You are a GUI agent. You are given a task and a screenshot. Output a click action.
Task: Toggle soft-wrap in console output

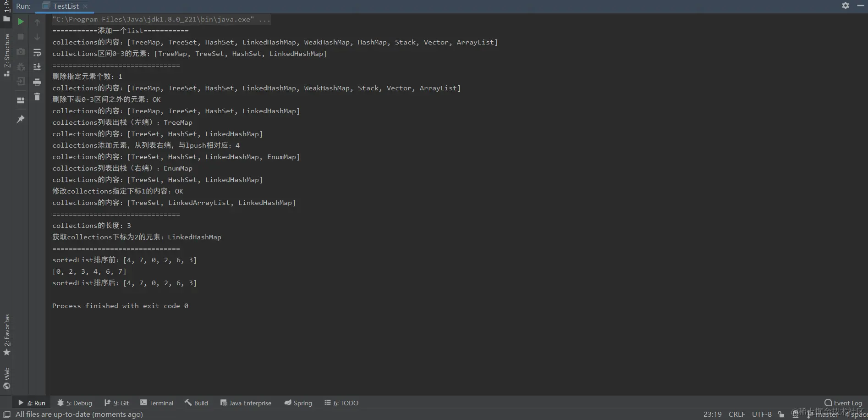click(x=37, y=52)
